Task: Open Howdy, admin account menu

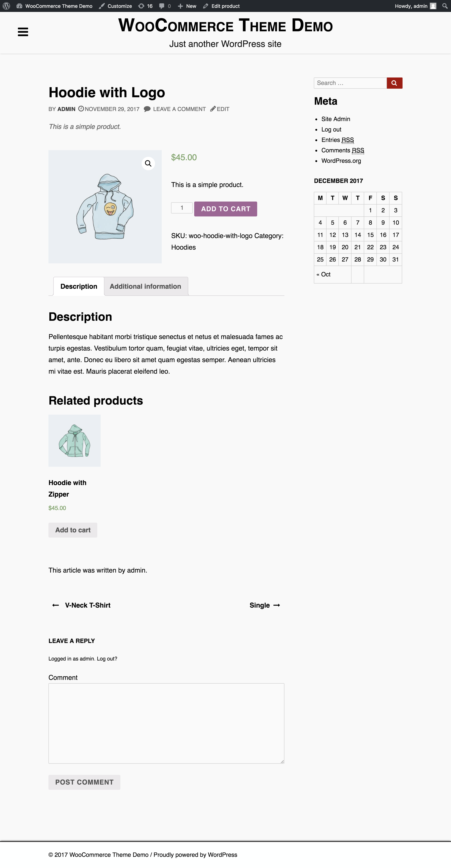Action: [411, 6]
